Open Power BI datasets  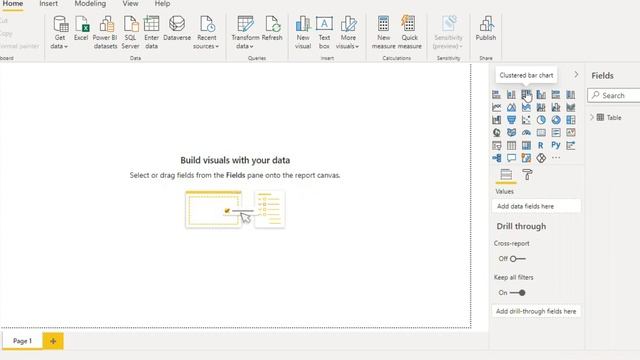pos(105,32)
